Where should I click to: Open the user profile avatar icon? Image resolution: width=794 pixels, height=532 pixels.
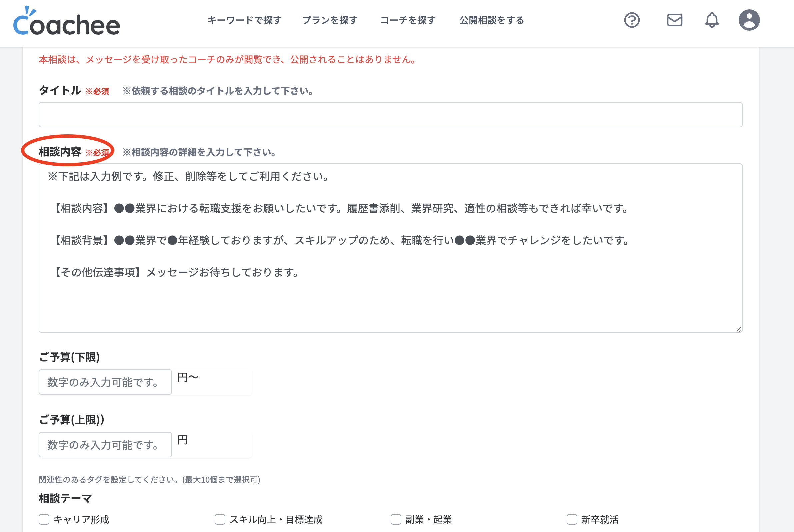click(x=749, y=20)
